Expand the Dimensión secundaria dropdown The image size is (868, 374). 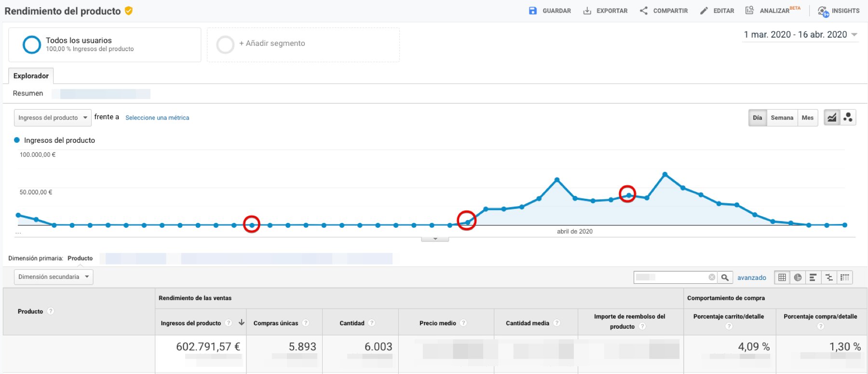53,277
